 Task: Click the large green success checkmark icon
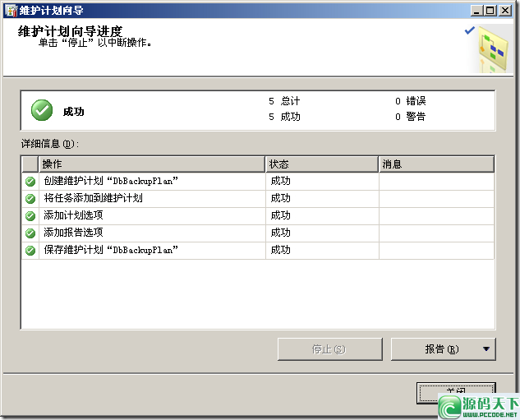pyautogui.click(x=42, y=110)
